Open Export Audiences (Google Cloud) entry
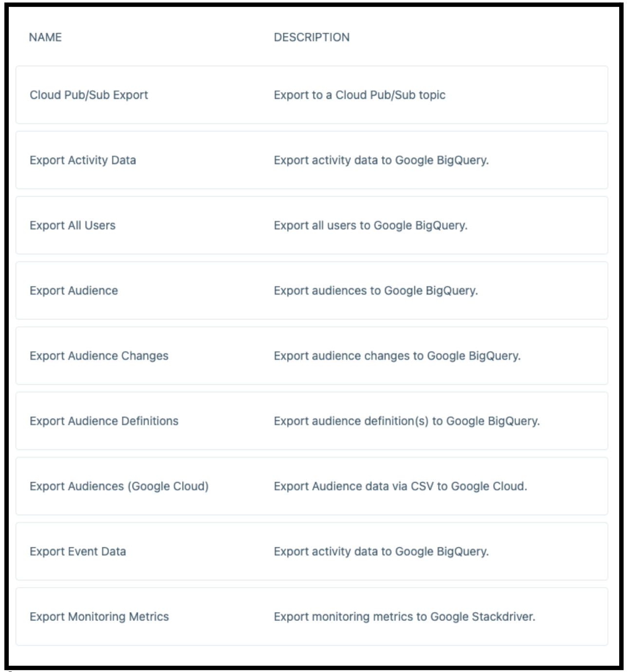The width and height of the screenshot is (627, 672). point(119,486)
